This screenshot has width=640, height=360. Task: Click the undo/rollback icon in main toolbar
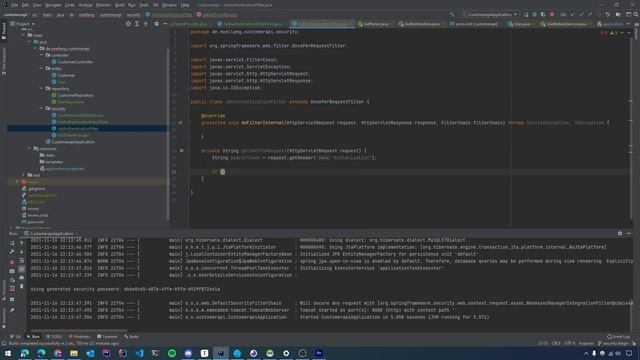coord(607,14)
